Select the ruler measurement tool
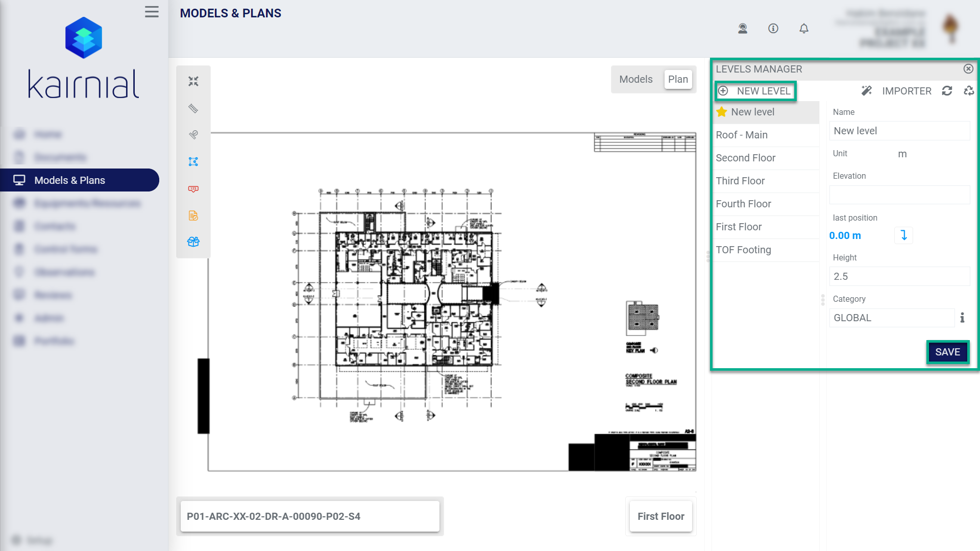Screen dimensions: 980x551 (x=193, y=108)
